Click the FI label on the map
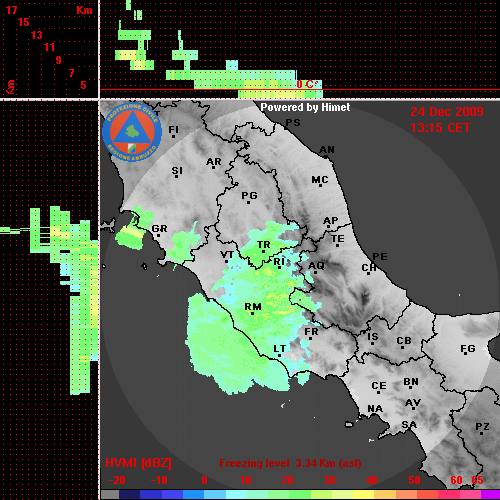This screenshot has width=500, height=500. [174, 129]
